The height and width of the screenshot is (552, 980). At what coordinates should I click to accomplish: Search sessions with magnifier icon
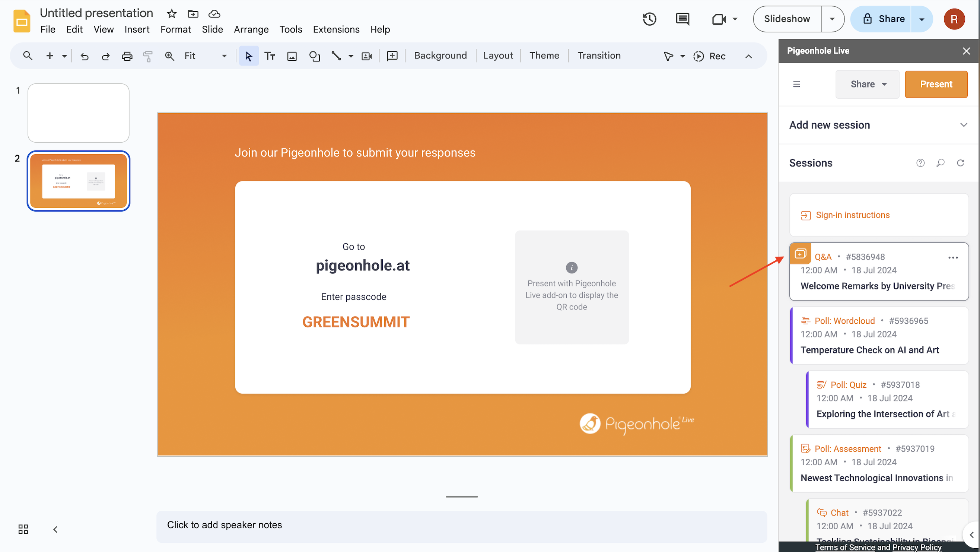pos(940,163)
